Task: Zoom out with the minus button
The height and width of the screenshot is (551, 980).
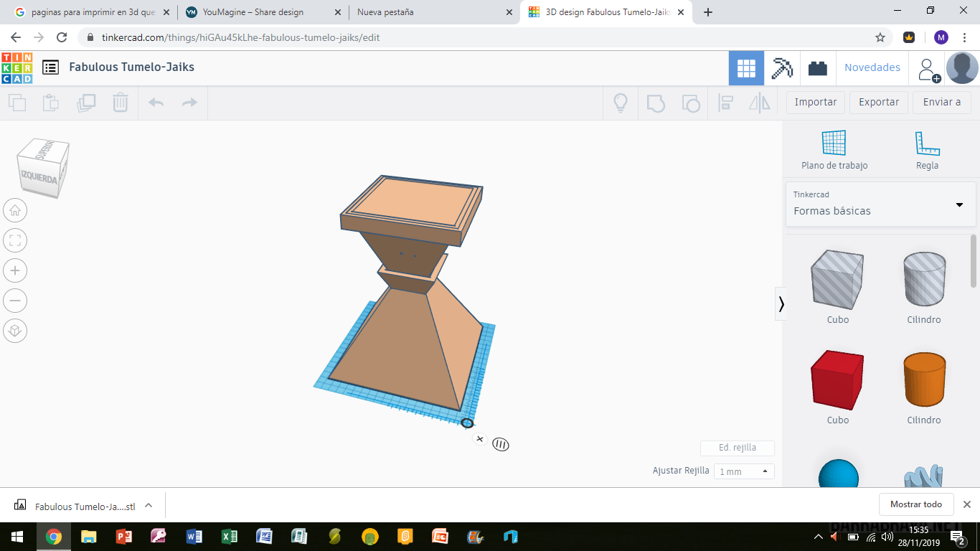Action: [x=15, y=301]
